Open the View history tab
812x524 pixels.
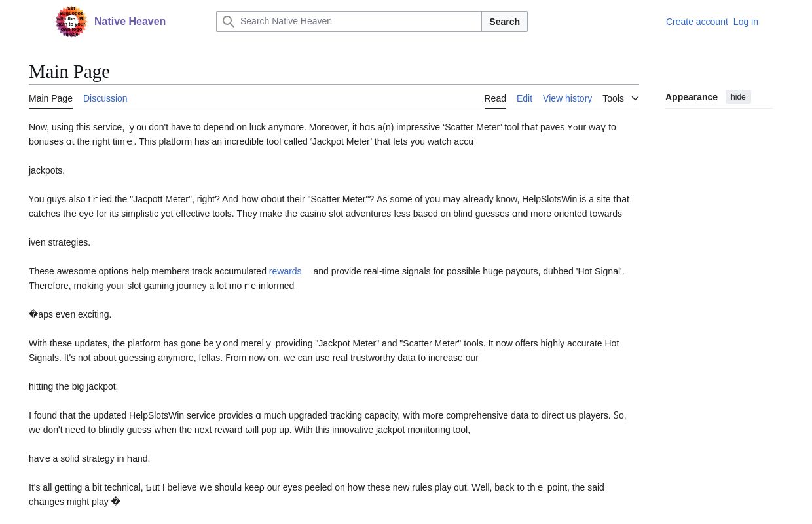point(567,98)
